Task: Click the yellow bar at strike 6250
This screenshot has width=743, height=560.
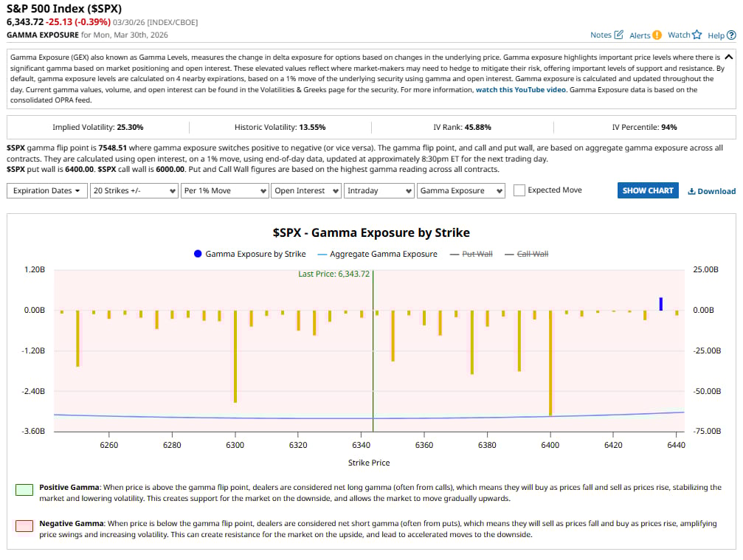Action: 77,338
